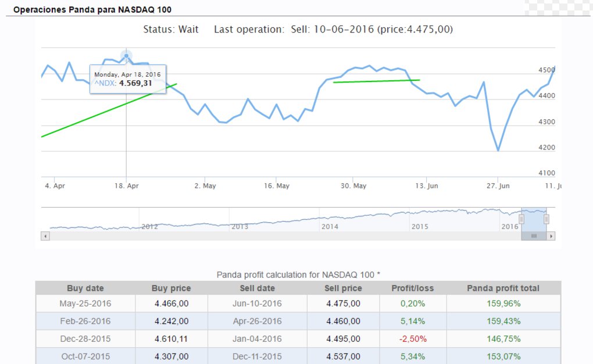Click the 27. Jun x-axis label
Screen dimensions: 593x364
click(x=498, y=186)
